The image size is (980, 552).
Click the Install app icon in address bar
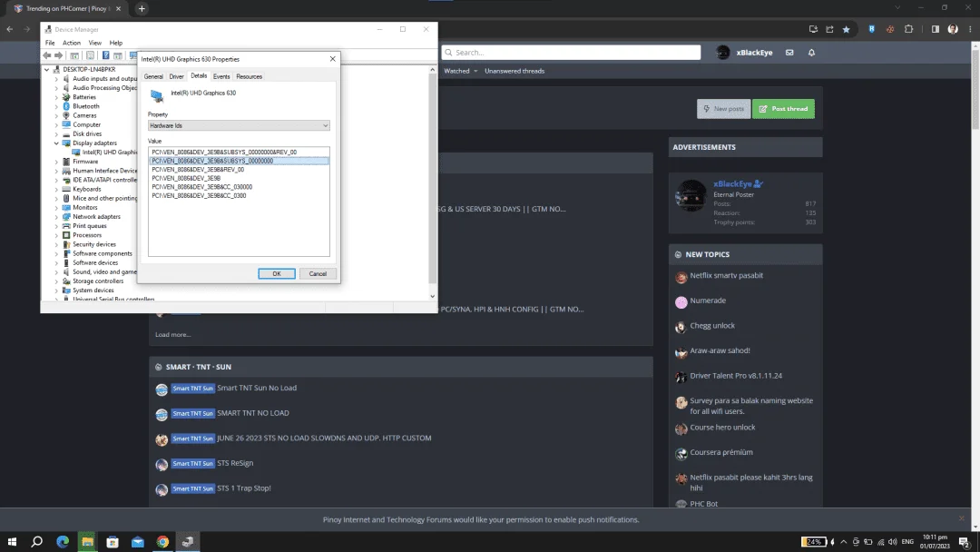pyautogui.click(x=813, y=29)
